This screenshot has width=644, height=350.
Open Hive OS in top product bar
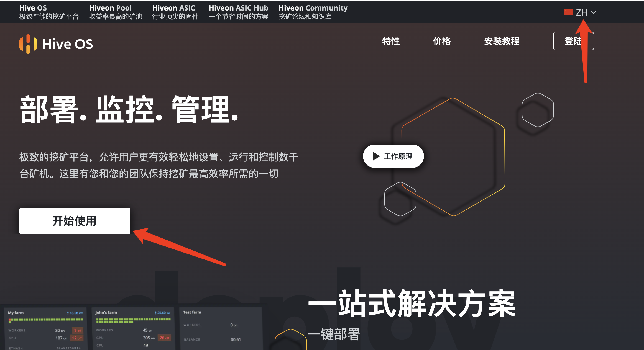(x=49, y=12)
